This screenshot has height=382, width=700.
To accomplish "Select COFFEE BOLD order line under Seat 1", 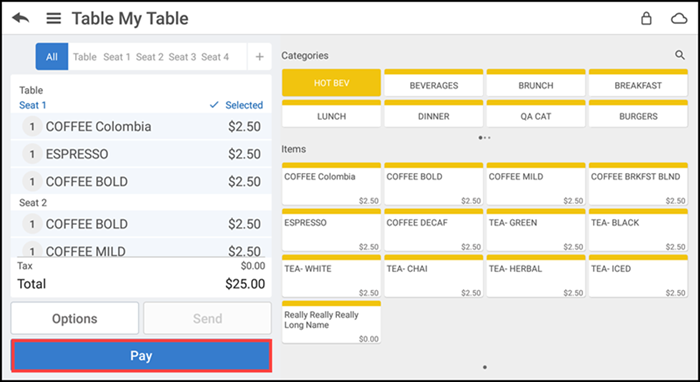I will (141, 182).
